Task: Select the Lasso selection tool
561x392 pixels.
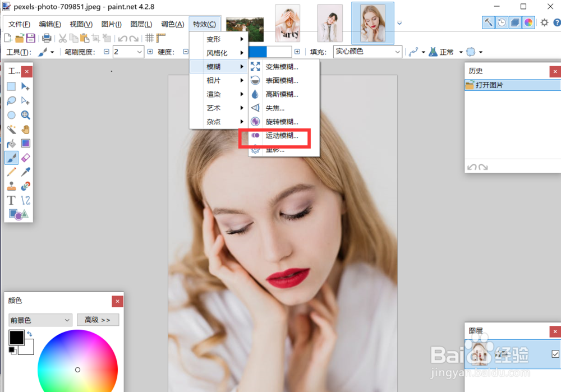Action: [12, 100]
